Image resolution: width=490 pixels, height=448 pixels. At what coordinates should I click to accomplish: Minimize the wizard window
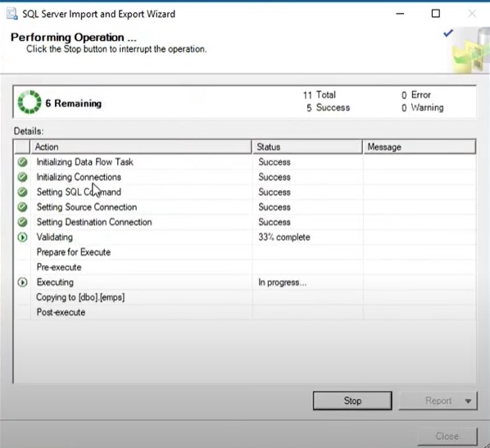click(400, 14)
